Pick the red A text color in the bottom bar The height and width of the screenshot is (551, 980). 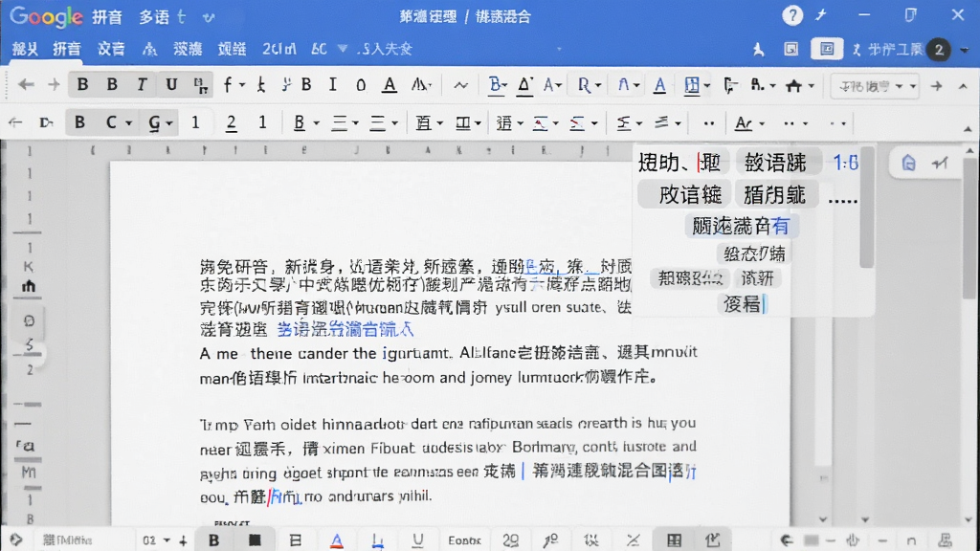(x=337, y=540)
